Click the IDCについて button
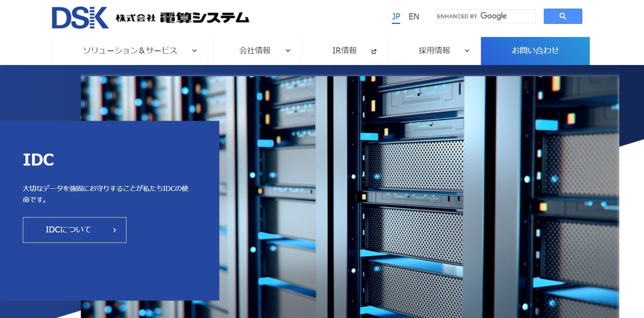The width and height of the screenshot is (644, 318). click(x=74, y=230)
